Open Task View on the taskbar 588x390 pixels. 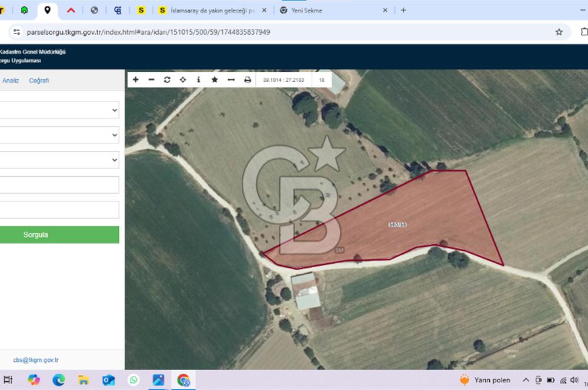coord(8,380)
